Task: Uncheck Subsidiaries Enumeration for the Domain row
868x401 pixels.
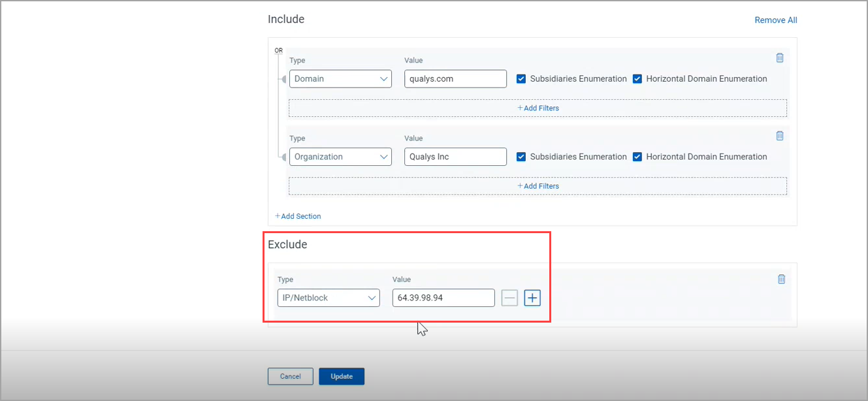Action: (x=521, y=79)
